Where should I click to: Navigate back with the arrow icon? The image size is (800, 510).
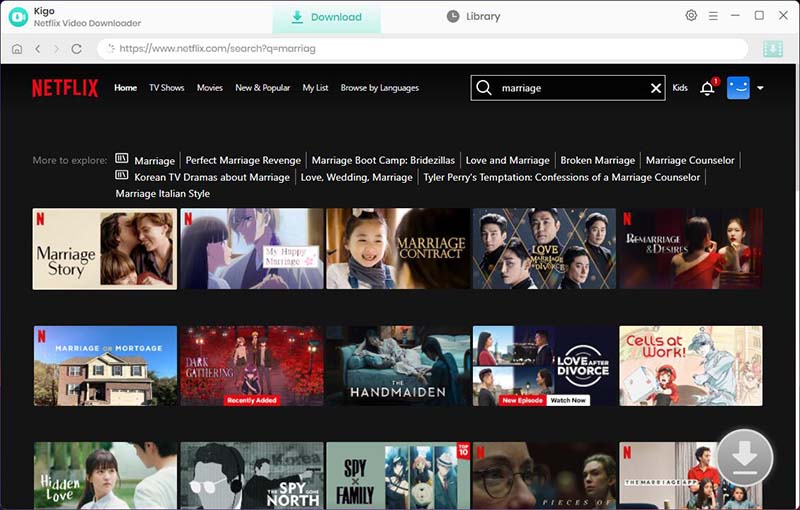37,49
